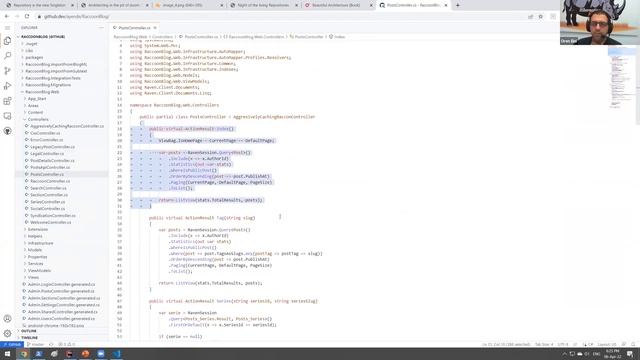640x360 pixels.
Task: Open PostDetailsController.cs file
Action: point(52,160)
